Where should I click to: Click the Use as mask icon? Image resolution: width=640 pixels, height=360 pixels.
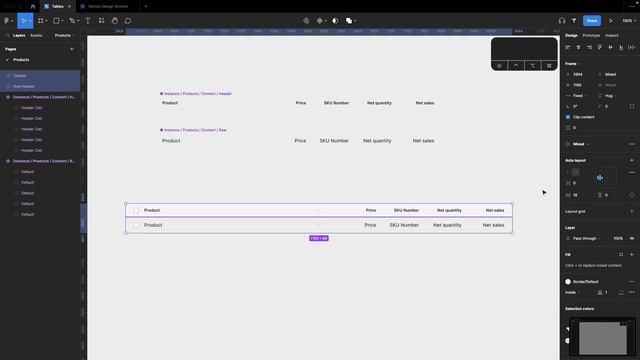point(335,20)
